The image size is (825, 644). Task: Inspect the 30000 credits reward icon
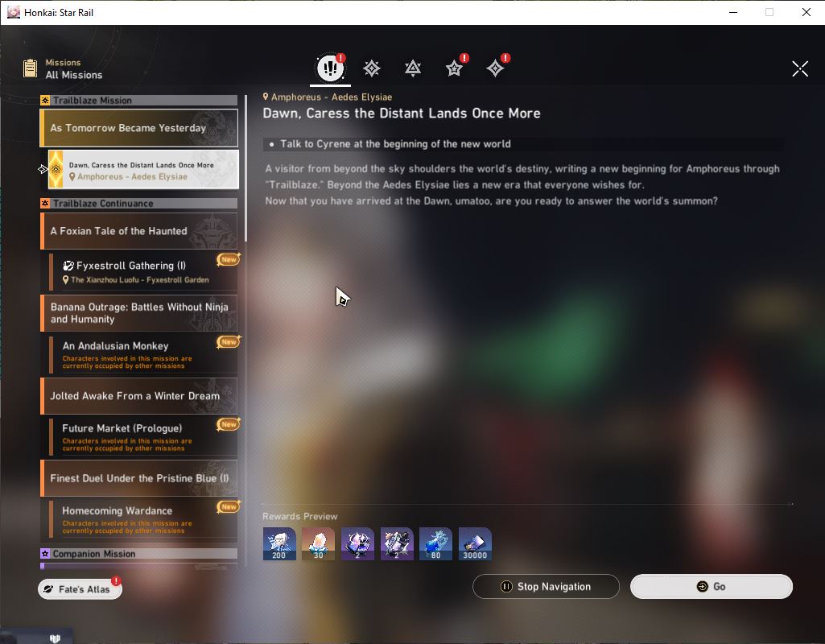tap(475, 543)
